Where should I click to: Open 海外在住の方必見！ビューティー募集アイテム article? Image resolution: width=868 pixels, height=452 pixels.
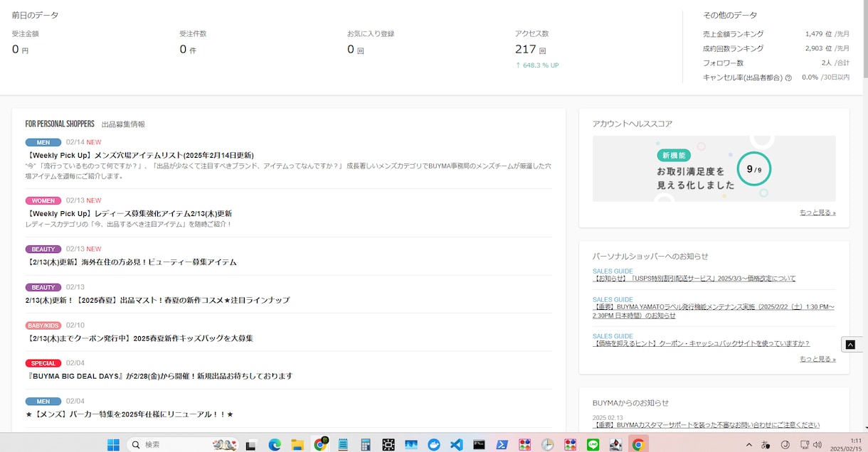coord(131,262)
